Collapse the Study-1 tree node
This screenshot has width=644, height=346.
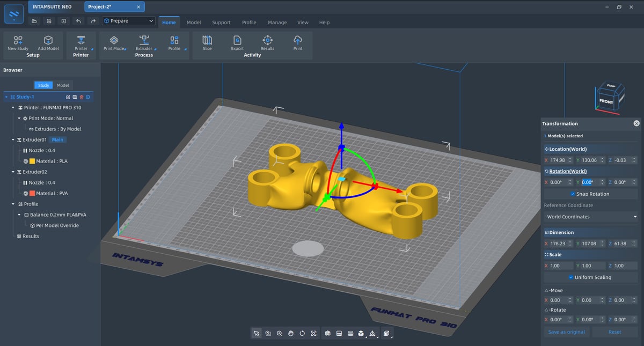click(6, 97)
